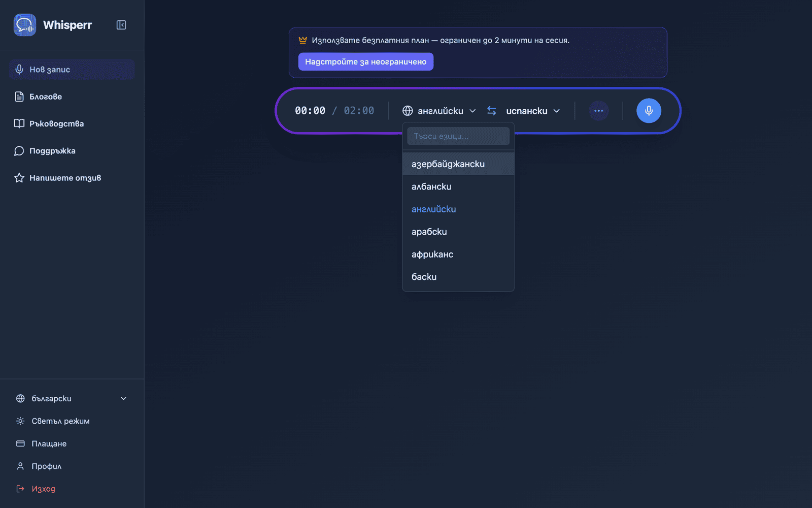This screenshot has width=812, height=508.
Task: Click the logout arrow icon beside Изход
Action: point(20,489)
